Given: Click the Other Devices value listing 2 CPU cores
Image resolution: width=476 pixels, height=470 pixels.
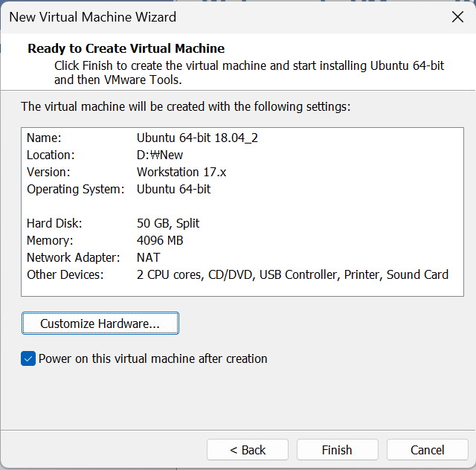Looking at the screenshot, I should [292, 274].
